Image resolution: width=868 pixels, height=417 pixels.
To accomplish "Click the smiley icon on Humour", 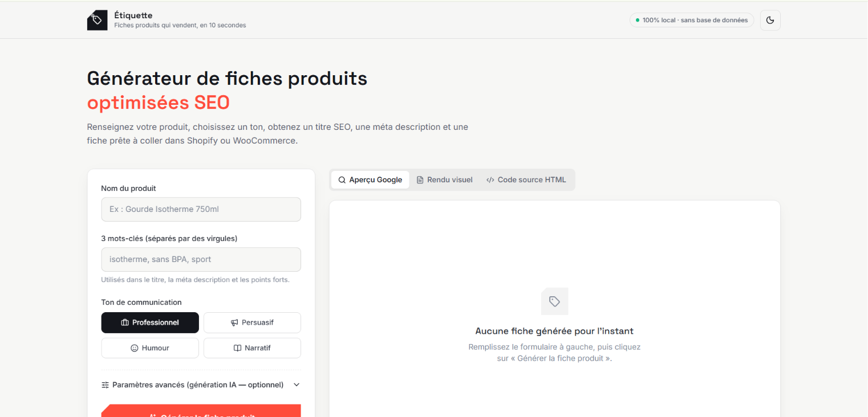I will click(x=135, y=348).
